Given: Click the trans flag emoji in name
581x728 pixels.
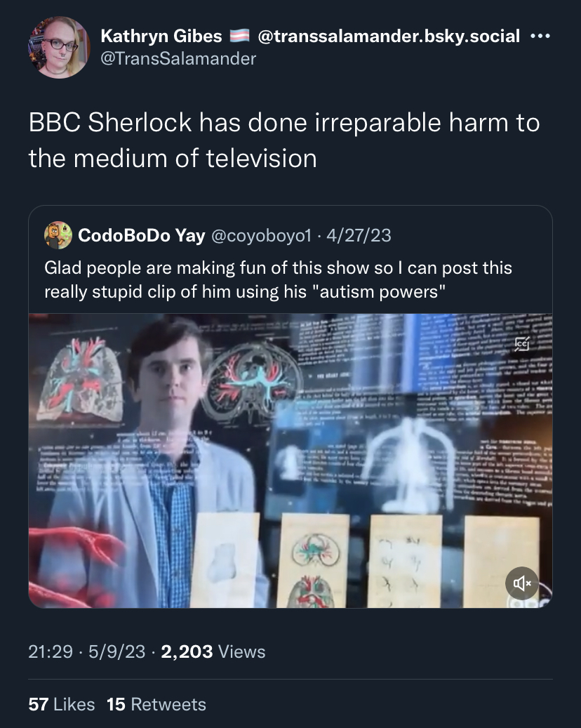Looking at the screenshot, I should (240, 36).
